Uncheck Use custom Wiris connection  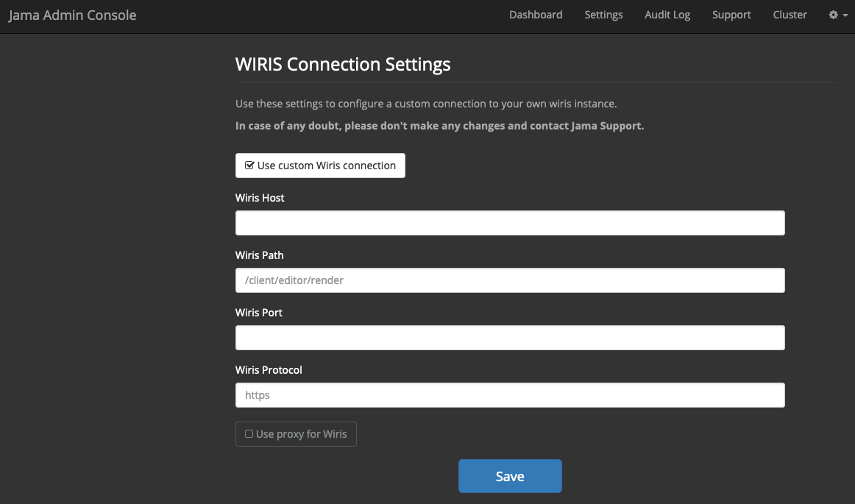click(x=320, y=166)
